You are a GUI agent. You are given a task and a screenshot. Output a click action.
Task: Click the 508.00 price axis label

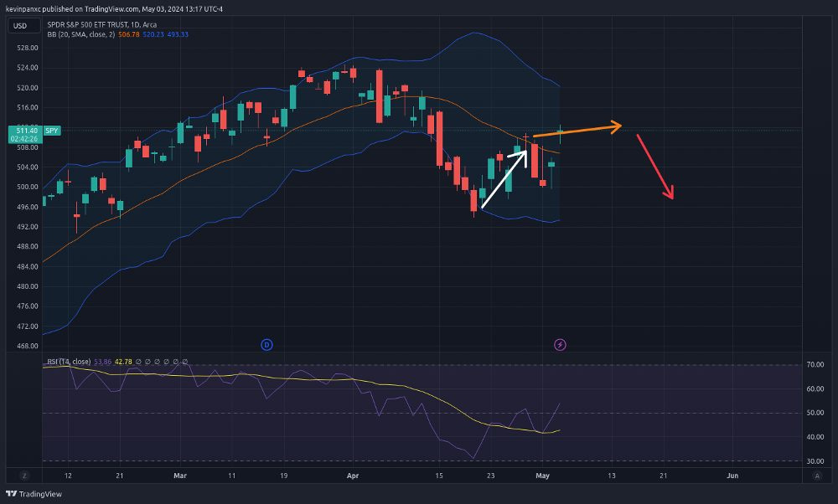(28, 147)
